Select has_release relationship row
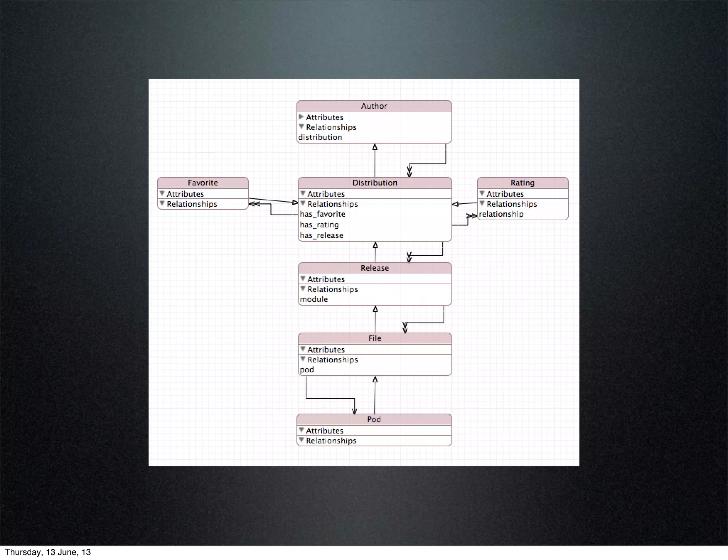This screenshot has width=728, height=560. 321,235
